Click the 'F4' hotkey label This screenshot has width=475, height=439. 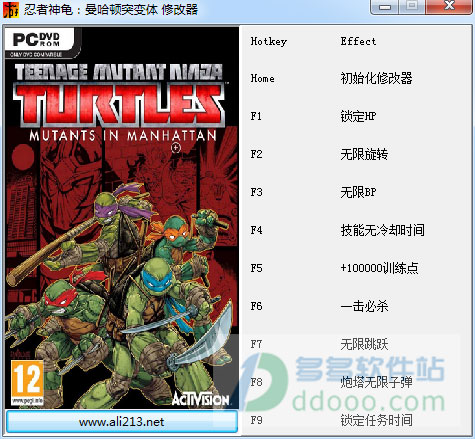click(x=256, y=230)
